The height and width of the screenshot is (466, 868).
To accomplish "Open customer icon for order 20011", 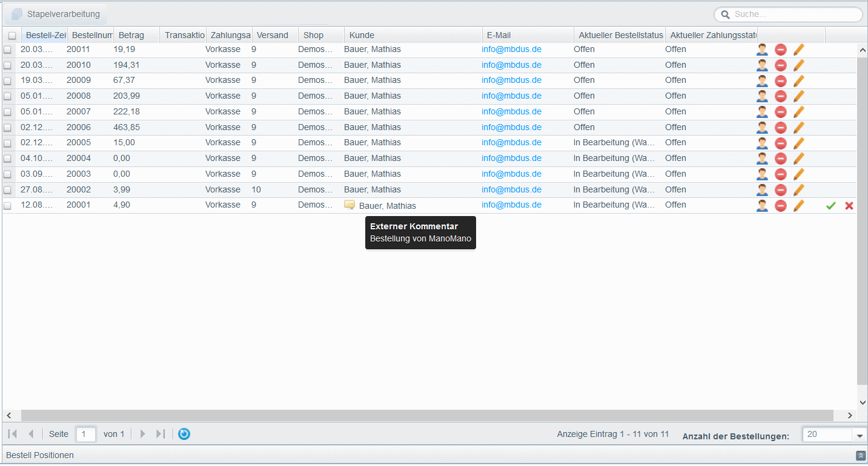I will point(762,50).
